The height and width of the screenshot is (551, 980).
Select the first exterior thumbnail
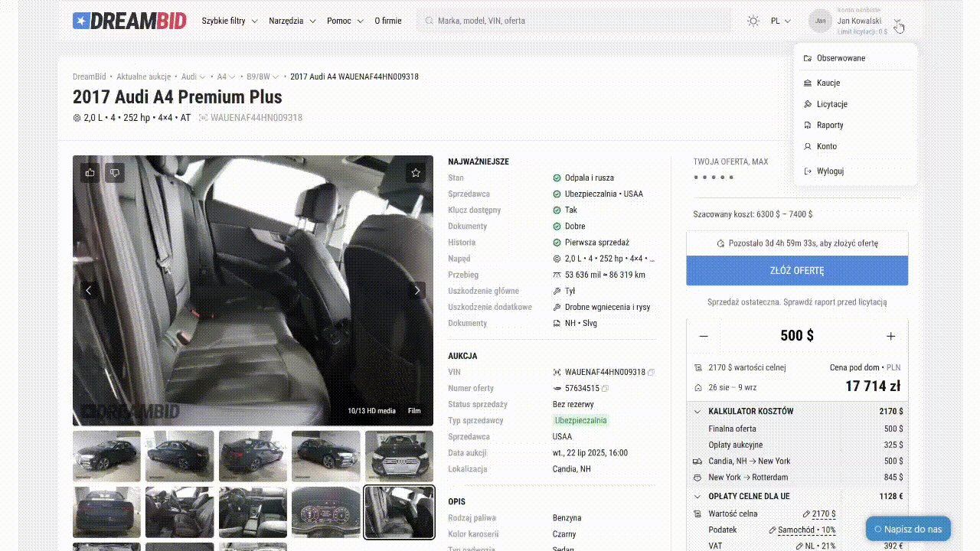pos(106,456)
